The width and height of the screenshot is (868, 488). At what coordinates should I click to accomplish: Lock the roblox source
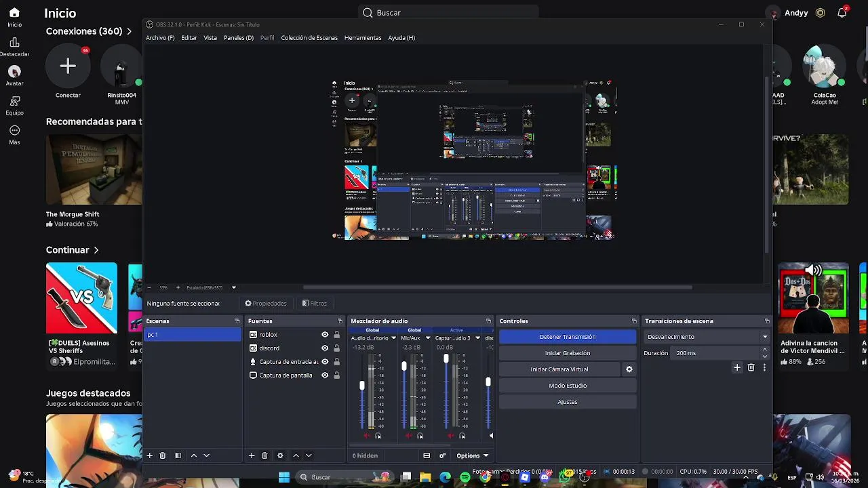(x=336, y=335)
